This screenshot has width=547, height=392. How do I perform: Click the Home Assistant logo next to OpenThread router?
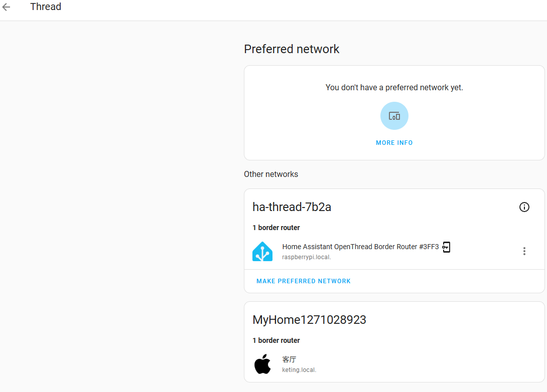coord(262,251)
